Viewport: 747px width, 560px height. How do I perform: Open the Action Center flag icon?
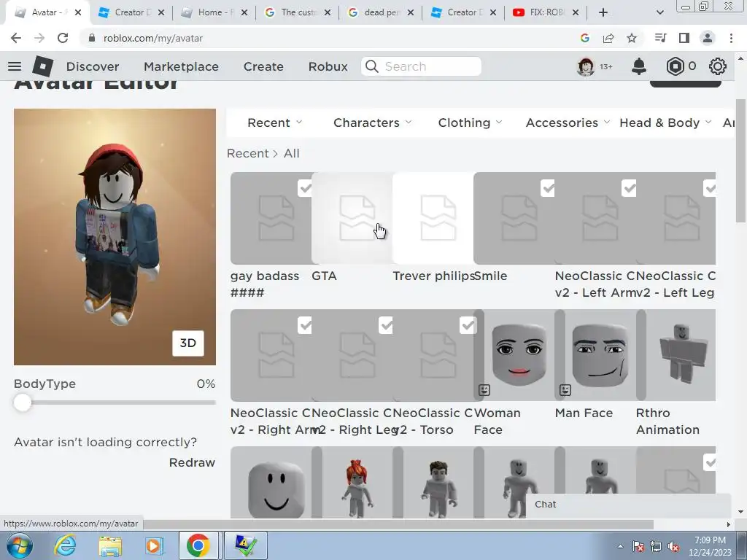click(639, 547)
